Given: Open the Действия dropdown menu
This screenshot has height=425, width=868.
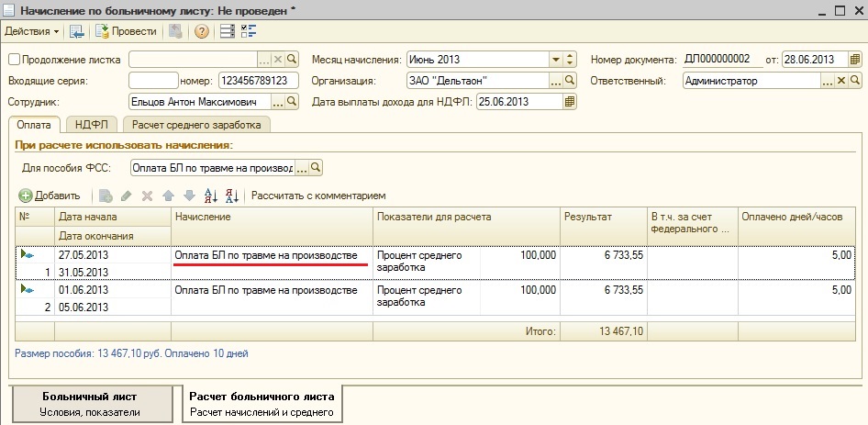Looking at the screenshot, I should [32, 31].
